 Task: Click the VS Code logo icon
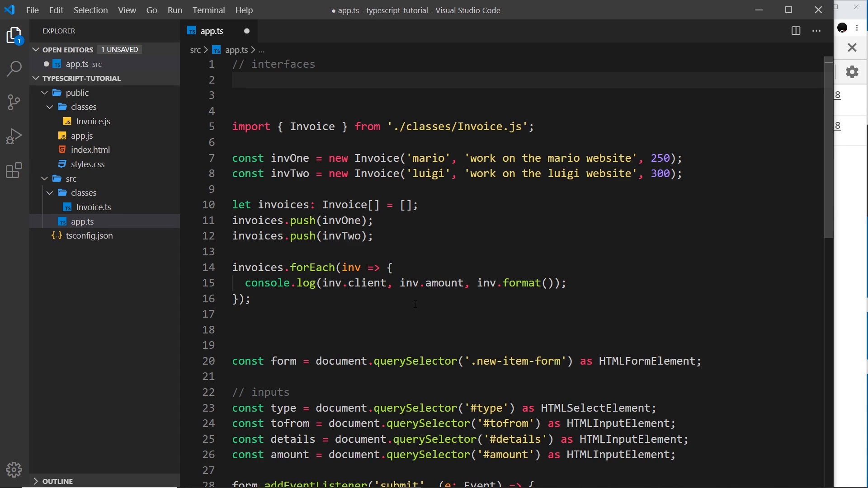[9, 9]
